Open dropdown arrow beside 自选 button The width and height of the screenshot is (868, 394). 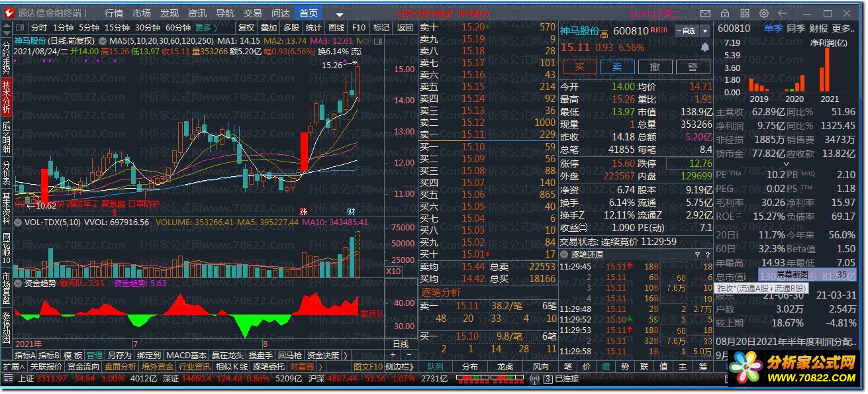pyautogui.click(x=705, y=30)
